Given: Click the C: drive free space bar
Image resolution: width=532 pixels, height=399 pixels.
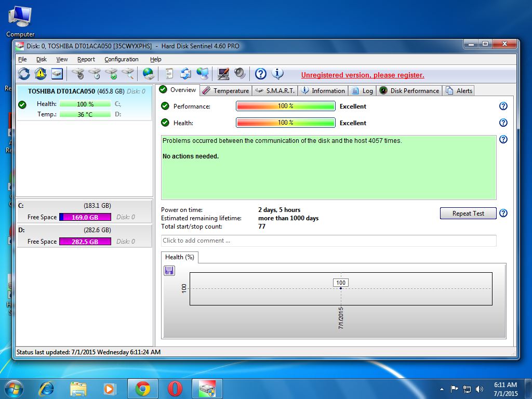Looking at the screenshot, I should click(x=85, y=217).
